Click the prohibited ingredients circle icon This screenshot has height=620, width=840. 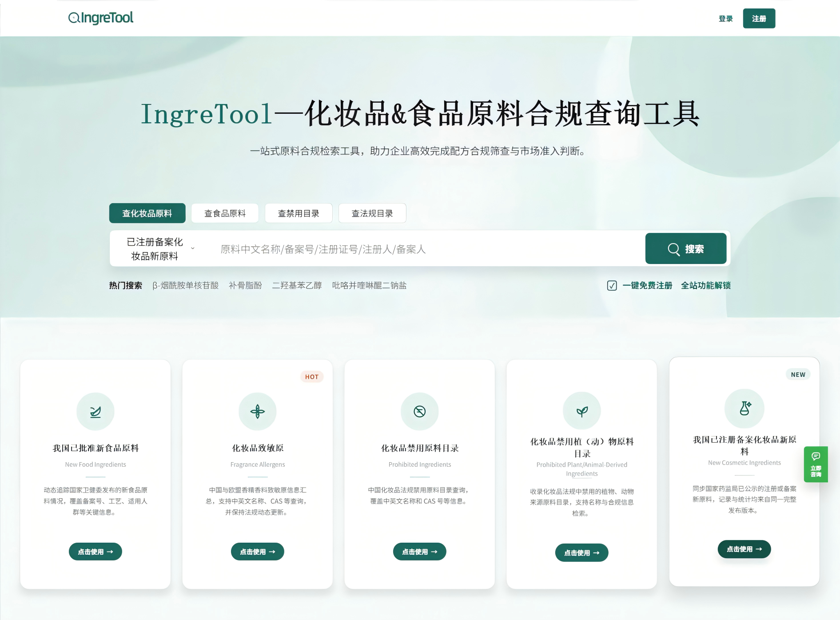click(420, 412)
